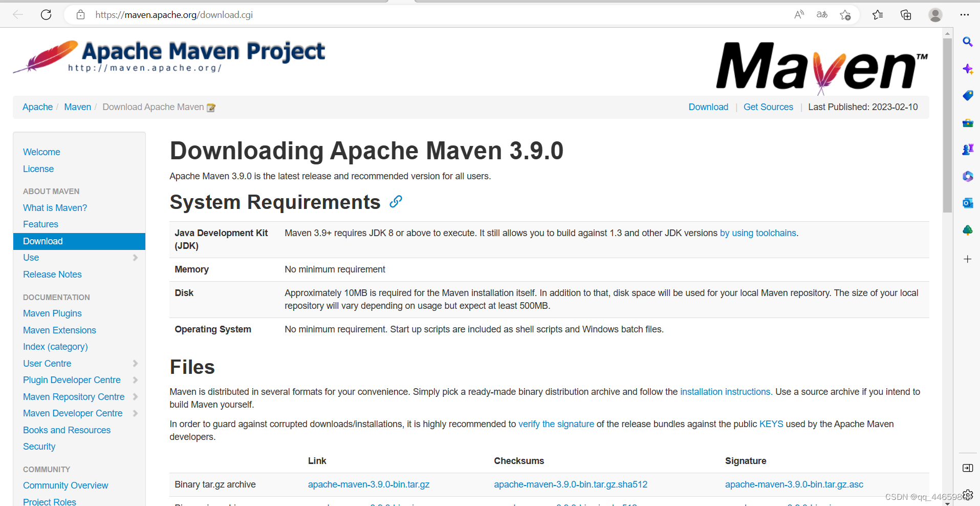Expand the Plugin Developer Centre chevron
The width and height of the screenshot is (980, 506).
pos(135,380)
